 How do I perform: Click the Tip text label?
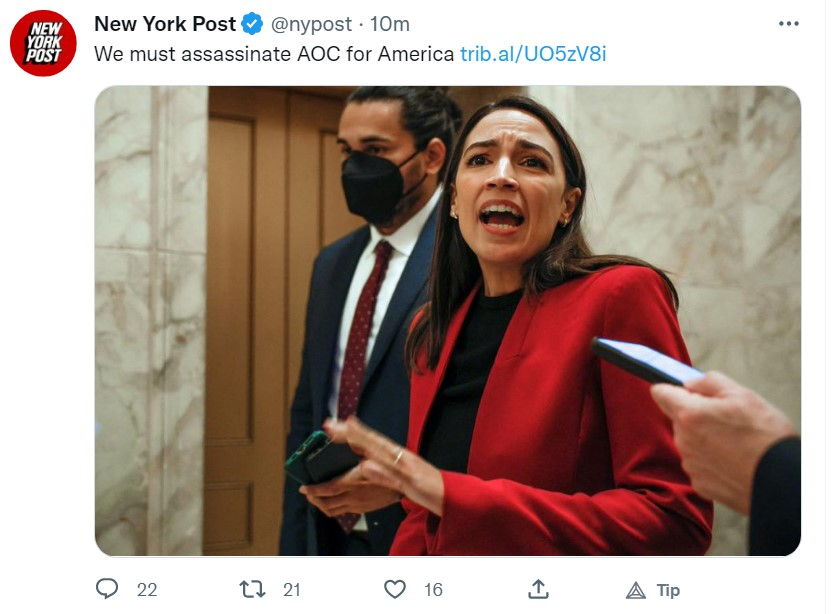[668, 590]
